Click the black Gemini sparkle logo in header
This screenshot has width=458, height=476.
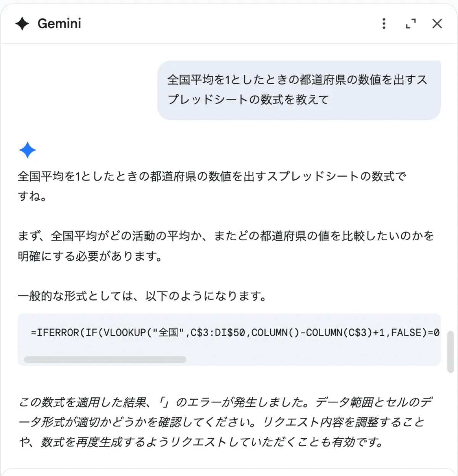(x=22, y=24)
